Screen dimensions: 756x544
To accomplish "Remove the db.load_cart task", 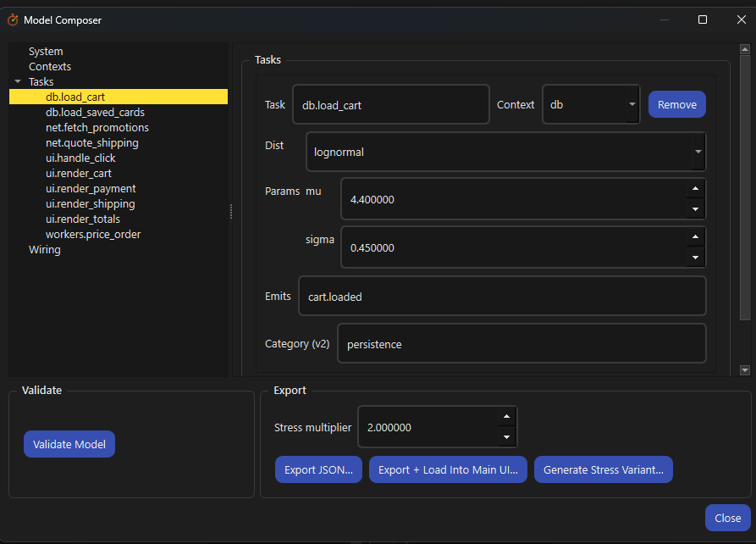I will [x=677, y=104].
